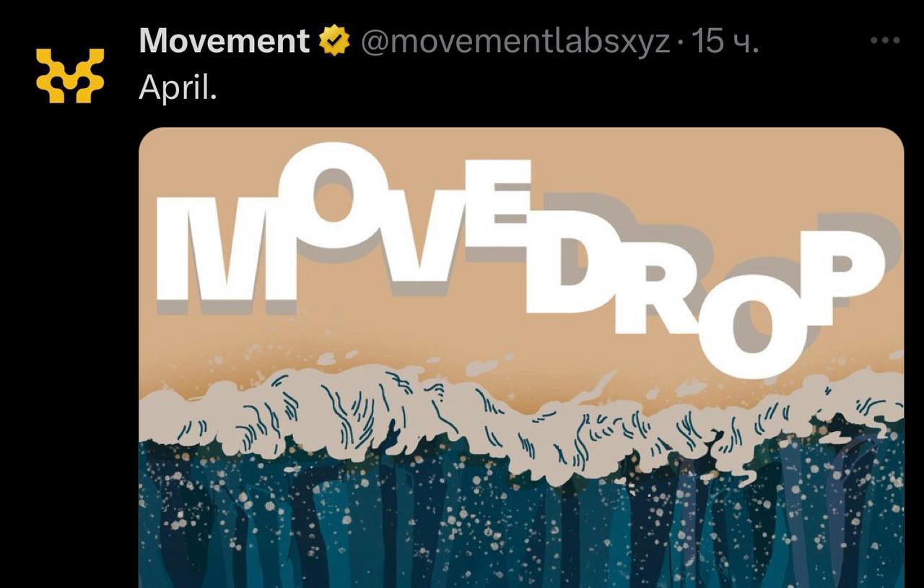Screen dimensions: 924x588
Task: Click the black space left of the image
Action: coord(69,347)
